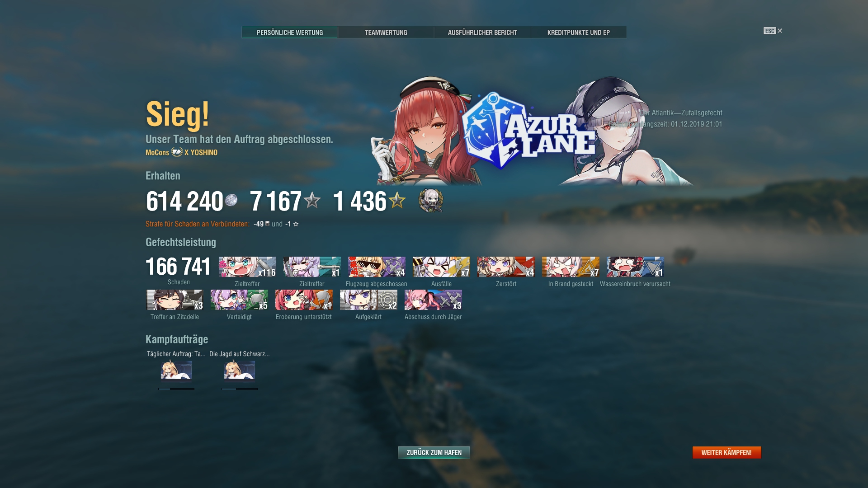Click Zurück zum Hafen button
The image size is (868, 488).
coord(434,452)
